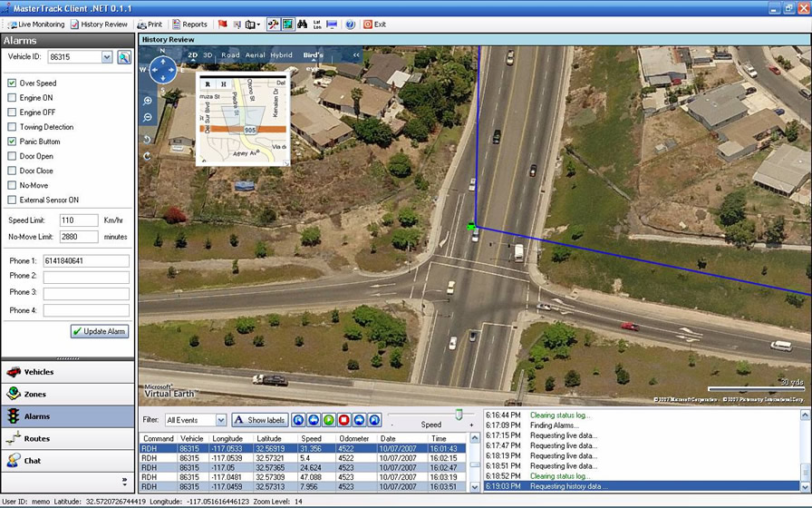Step forward one history record arrow
This screenshot has width=812, height=508.
pyautogui.click(x=359, y=420)
